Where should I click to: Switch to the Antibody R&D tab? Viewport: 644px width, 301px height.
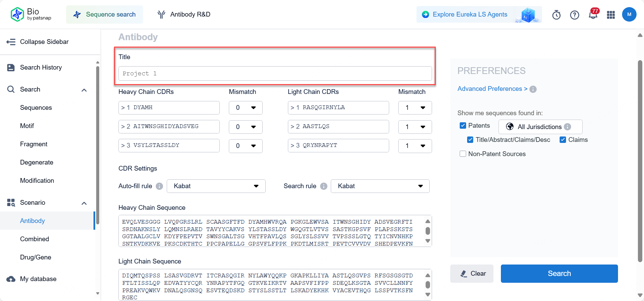coord(184,15)
